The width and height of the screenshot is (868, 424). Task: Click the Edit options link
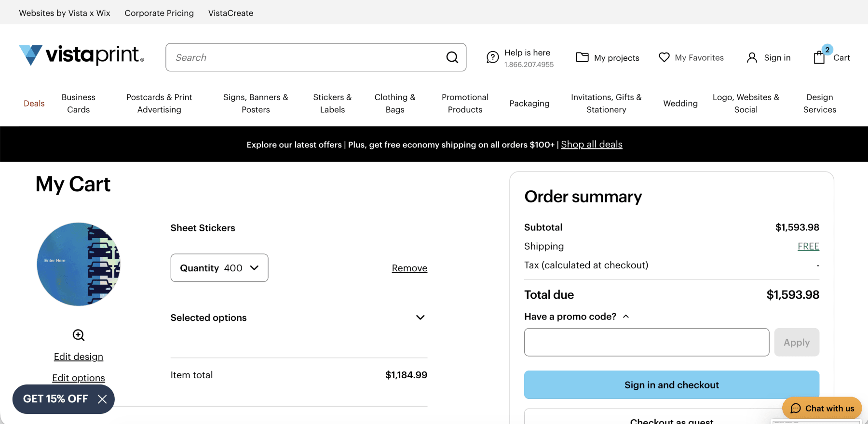coord(79,378)
